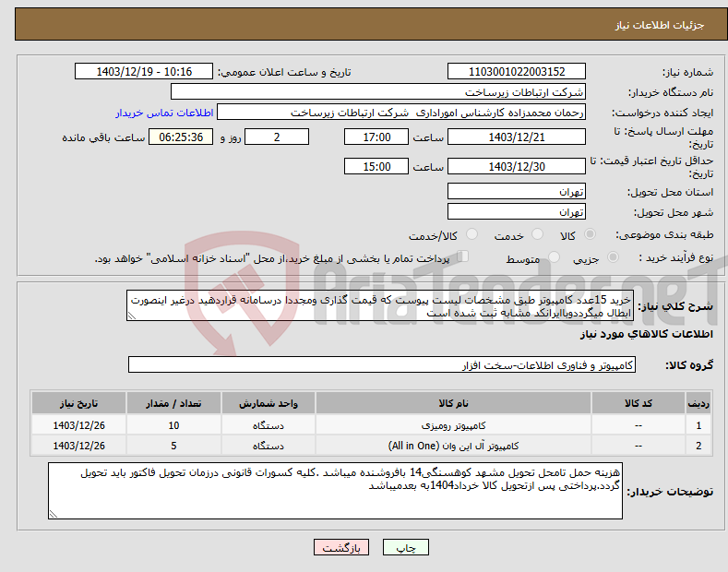Image resolution: width=728 pixels, height=572 pixels.
Task: Click the نام کالا column header
Action: 453,403
